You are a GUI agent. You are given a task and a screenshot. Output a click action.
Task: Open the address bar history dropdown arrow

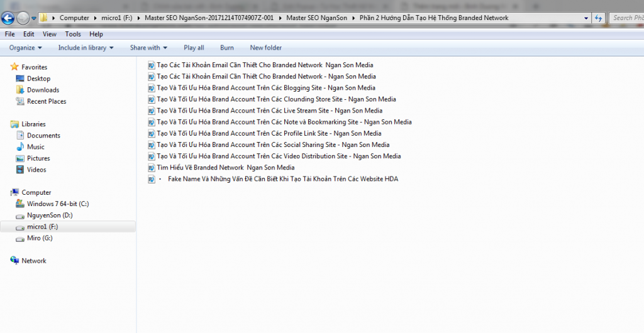(x=586, y=18)
